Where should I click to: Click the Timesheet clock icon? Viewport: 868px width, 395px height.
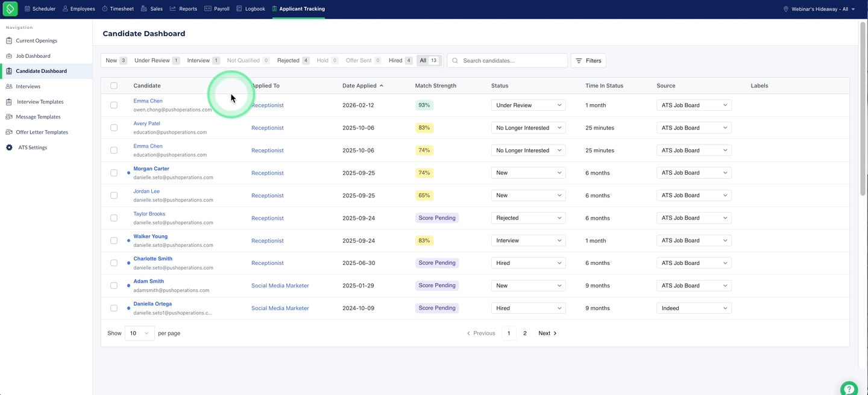(105, 9)
